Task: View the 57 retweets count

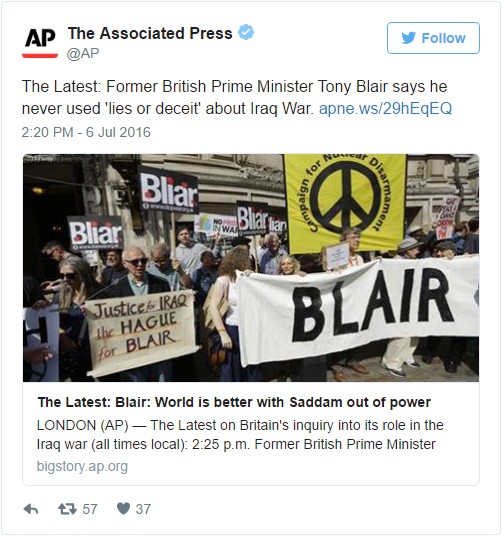Action: click(90, 509)
